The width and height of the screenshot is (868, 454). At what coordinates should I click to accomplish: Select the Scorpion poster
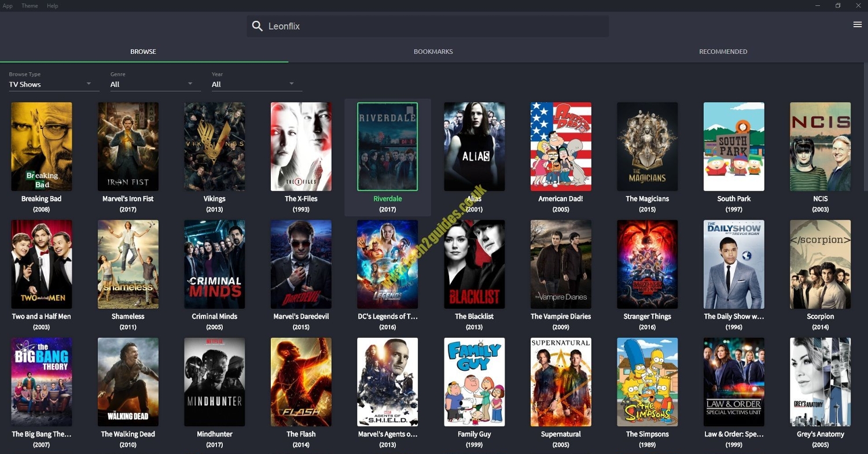pos(821,264)
